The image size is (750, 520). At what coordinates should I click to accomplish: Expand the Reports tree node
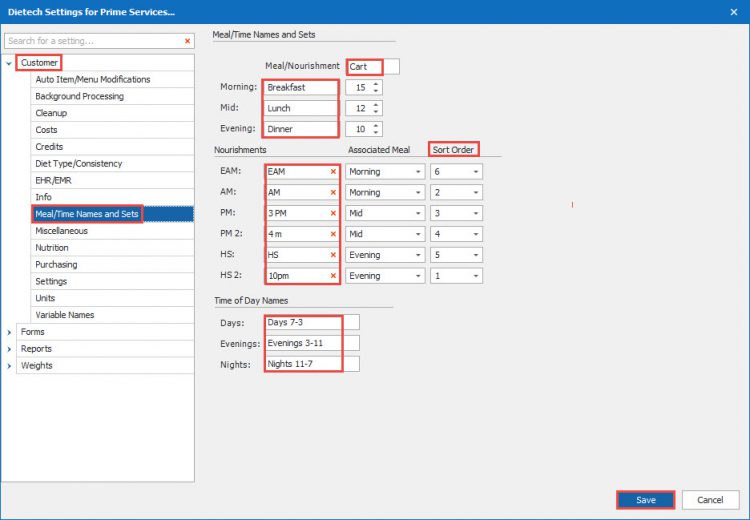click(9, 349)
